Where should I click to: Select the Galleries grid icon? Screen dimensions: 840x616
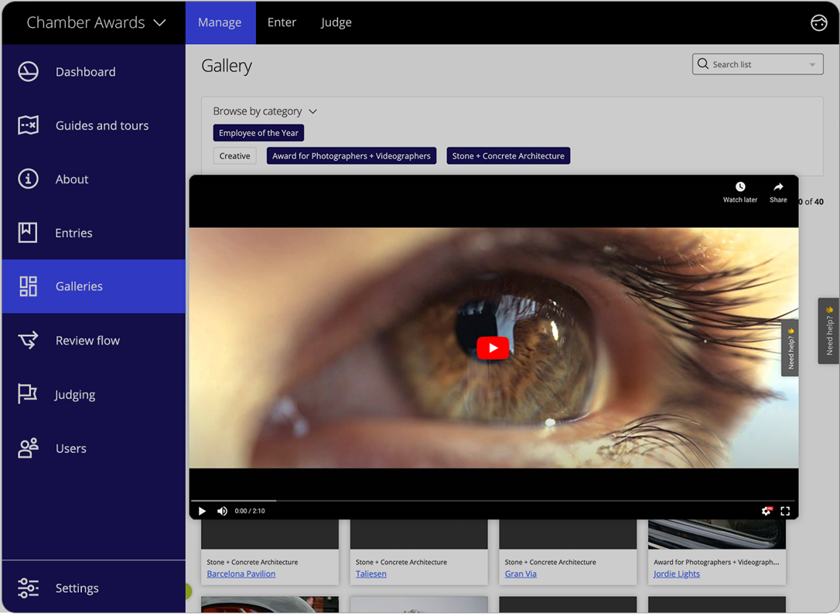pos(28,286)
